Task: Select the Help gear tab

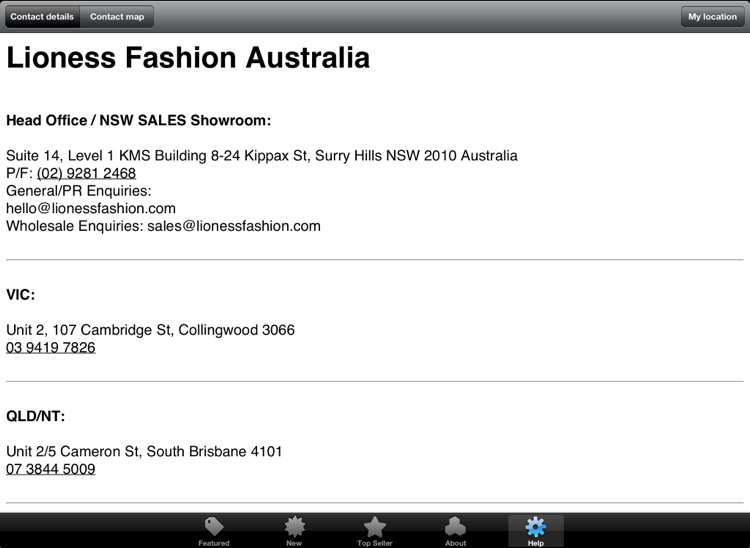Action: pyautogui.click(x=536, y=531)
